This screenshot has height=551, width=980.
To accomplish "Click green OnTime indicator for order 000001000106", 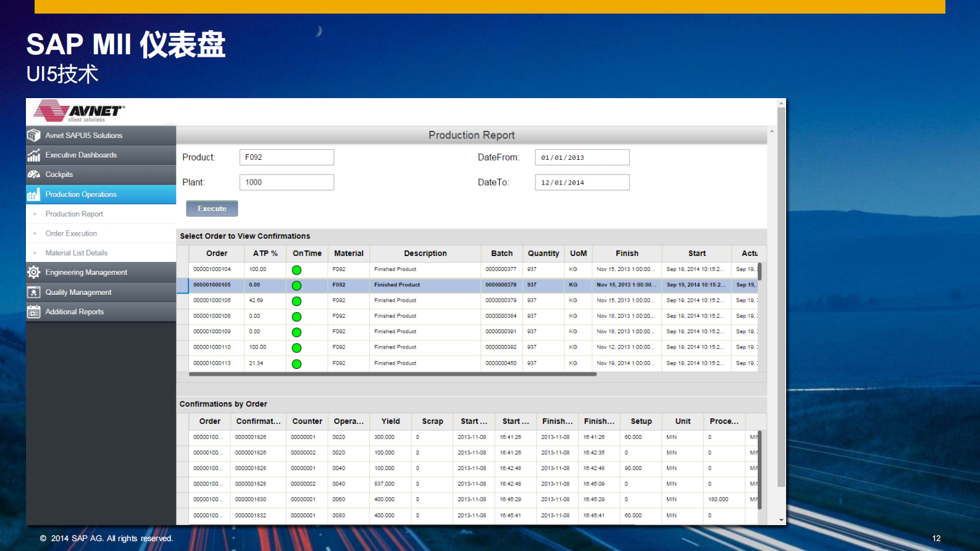I will point(296,301).
